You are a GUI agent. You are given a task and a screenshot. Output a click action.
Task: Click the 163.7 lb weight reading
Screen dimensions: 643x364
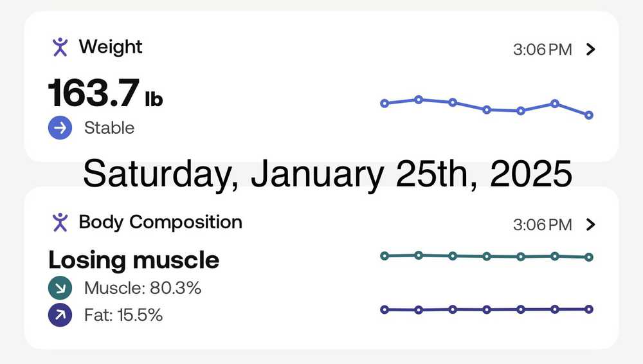(105, 94)
